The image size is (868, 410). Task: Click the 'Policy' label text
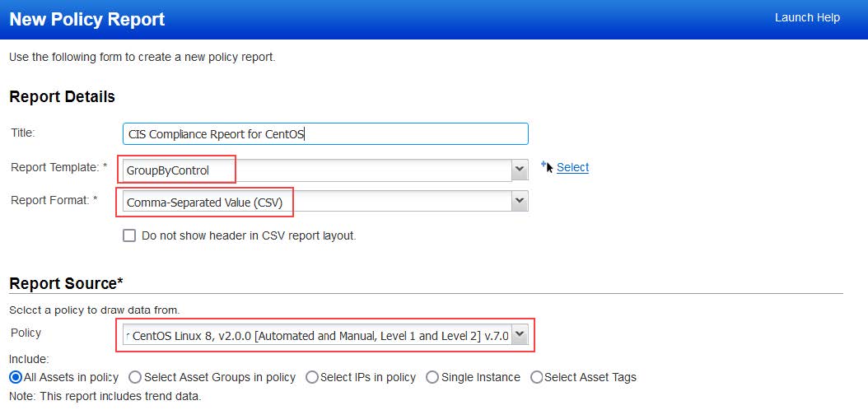26,333
